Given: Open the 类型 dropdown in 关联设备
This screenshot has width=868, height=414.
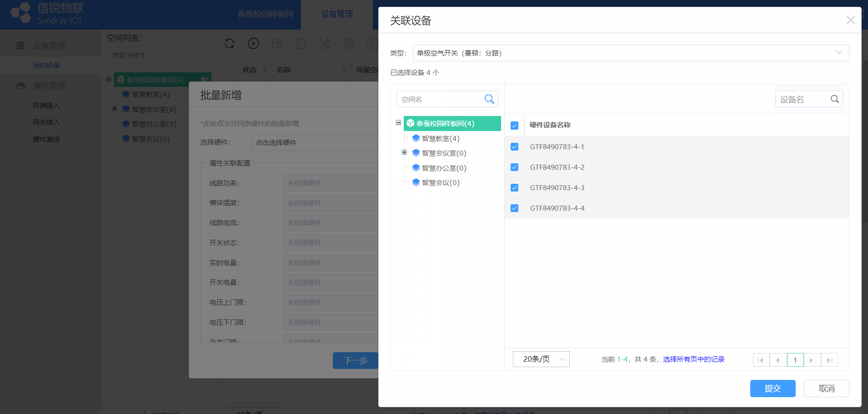Looking at the screenshot, I should (631, 53).
